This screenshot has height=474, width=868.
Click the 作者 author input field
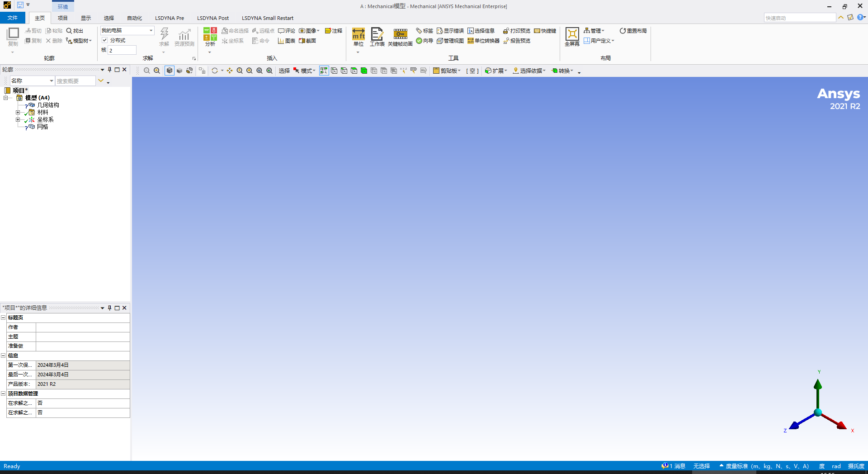[82, 327]
